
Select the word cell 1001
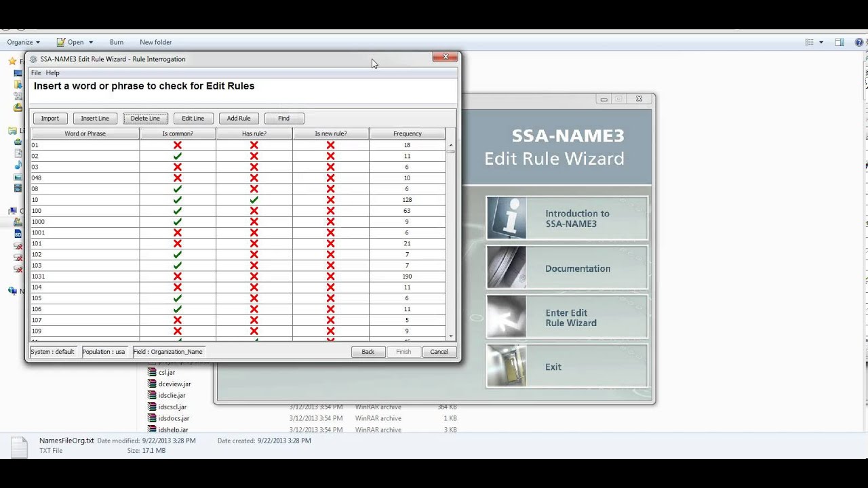85,232
